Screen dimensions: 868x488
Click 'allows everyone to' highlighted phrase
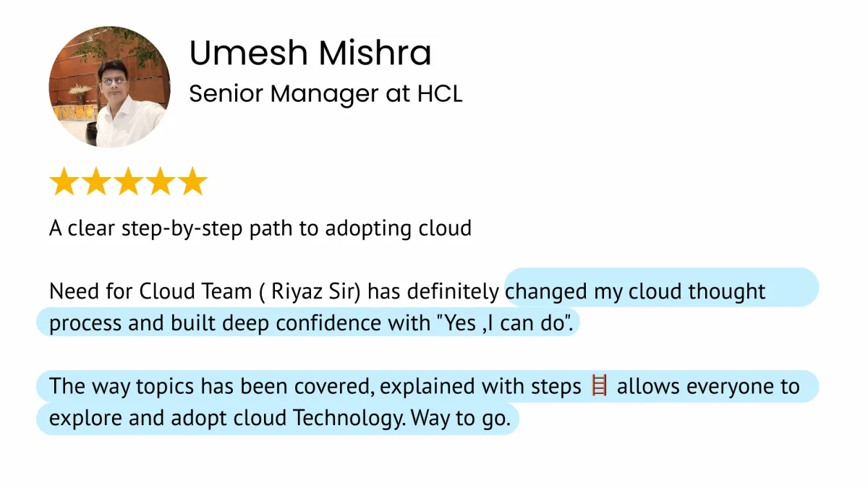click(707, 387)
